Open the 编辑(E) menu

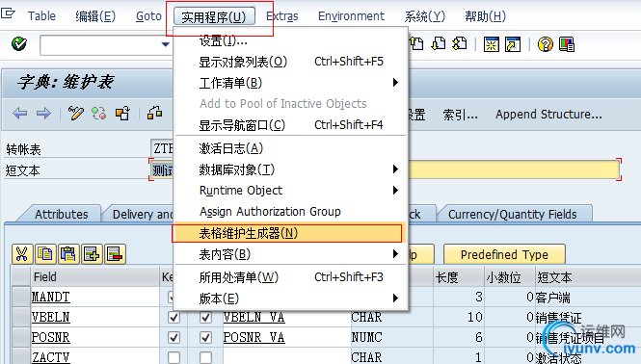point(95,16)
